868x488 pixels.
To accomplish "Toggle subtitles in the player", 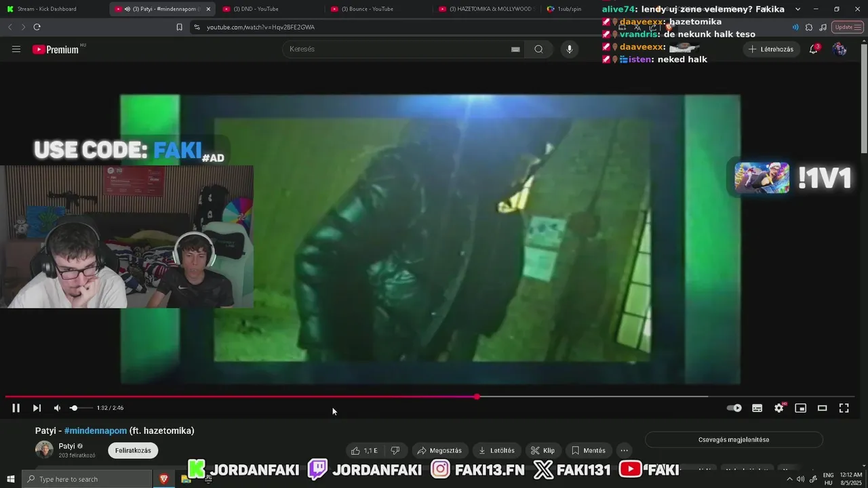I will [757, 408].
